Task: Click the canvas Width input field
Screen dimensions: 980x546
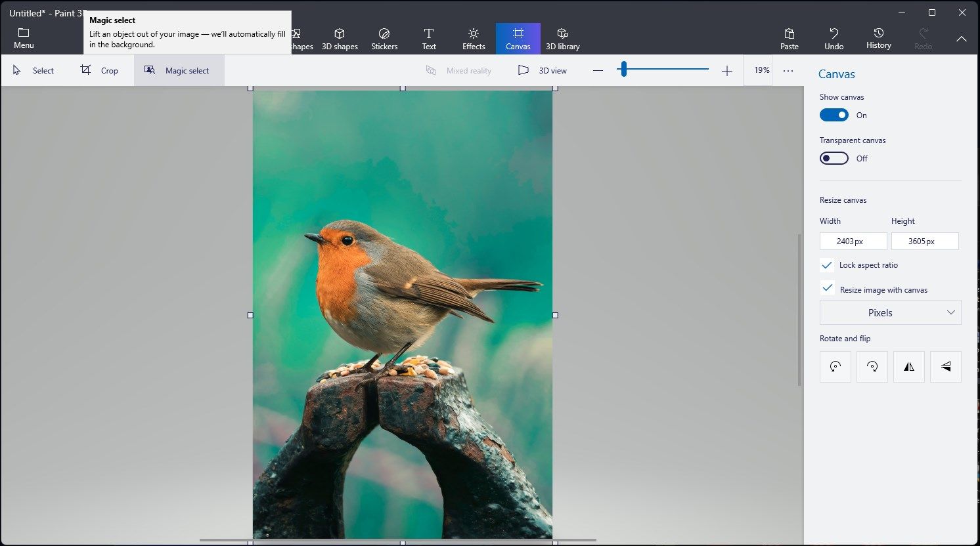Action: pyautogui.click(x=853, y=241)
